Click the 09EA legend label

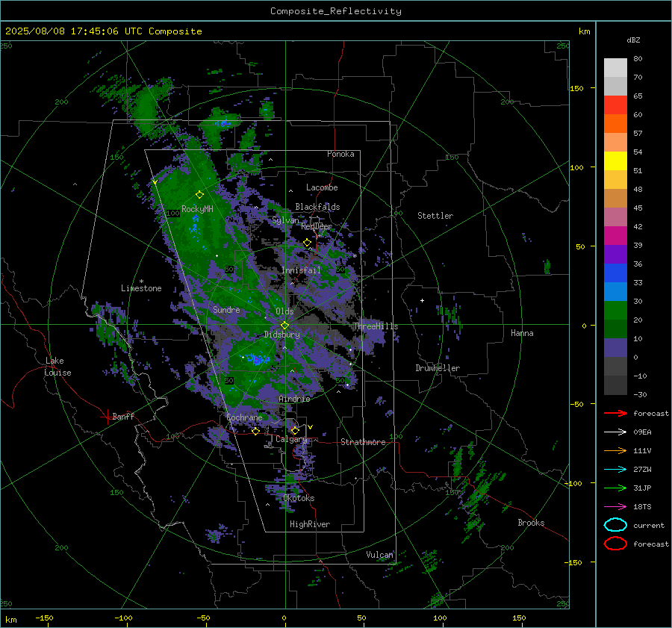tap(642, 432)
